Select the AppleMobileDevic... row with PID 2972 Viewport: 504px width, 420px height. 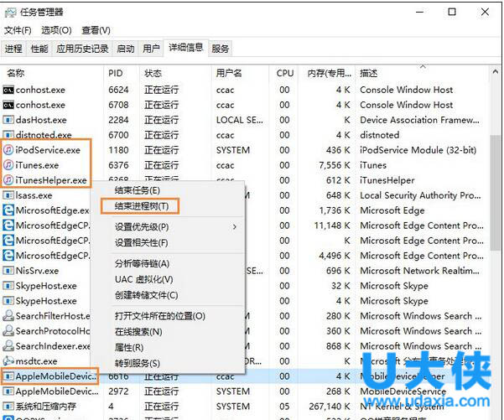244,391
